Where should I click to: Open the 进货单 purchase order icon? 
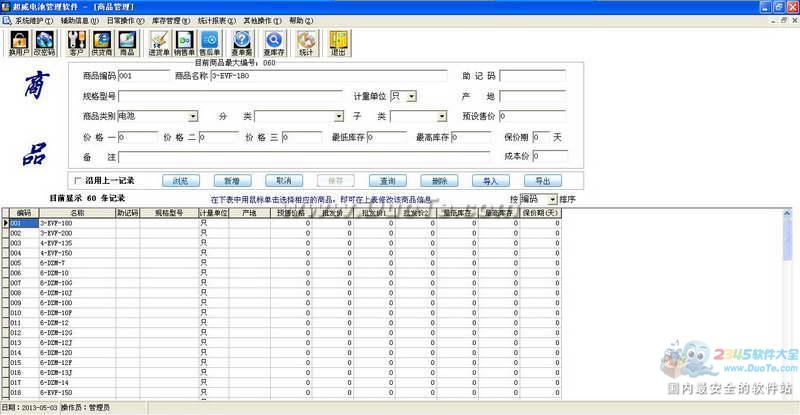pos(159,43)
